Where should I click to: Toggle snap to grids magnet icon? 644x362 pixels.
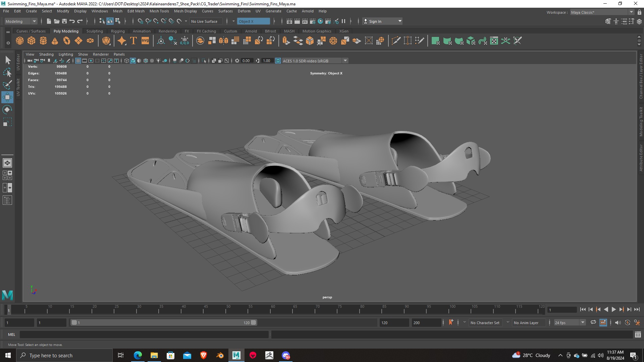click(x=140, y=21)
